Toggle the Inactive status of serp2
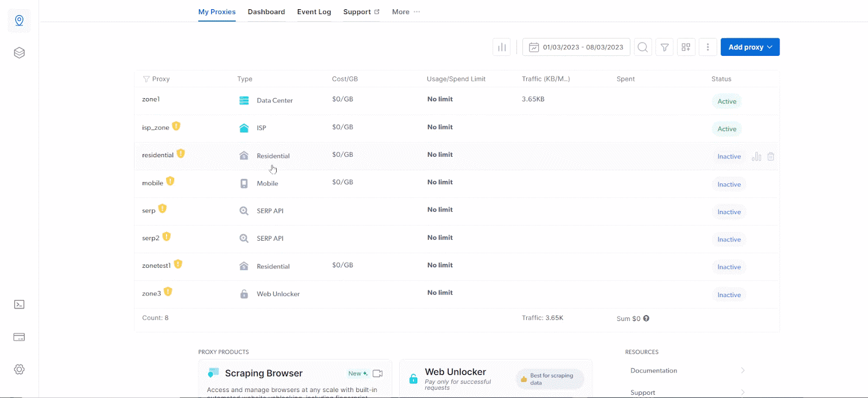Viewport: 868px width, 398px height. tap(729, 240)
